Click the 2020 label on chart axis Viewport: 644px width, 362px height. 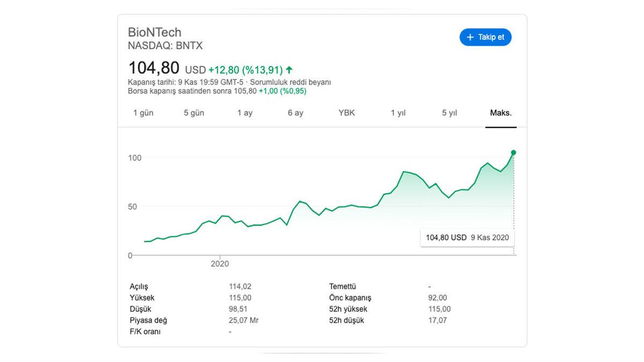(220, 264)
